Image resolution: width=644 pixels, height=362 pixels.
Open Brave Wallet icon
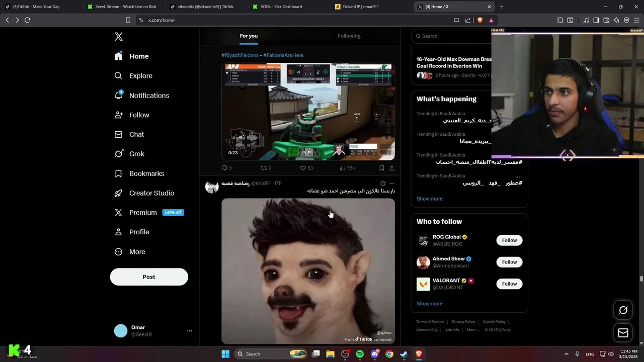[606, 20]
